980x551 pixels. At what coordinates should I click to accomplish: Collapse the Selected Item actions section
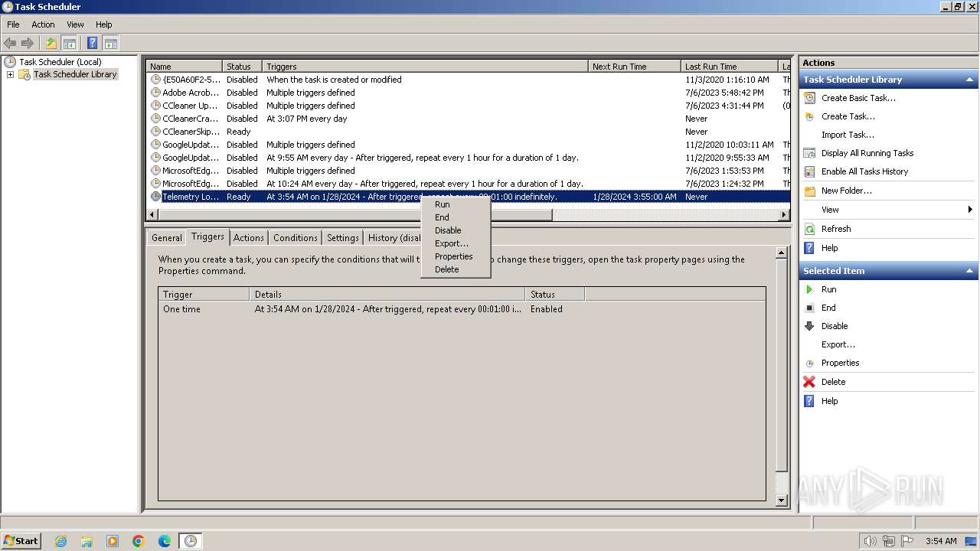point(970,271)
